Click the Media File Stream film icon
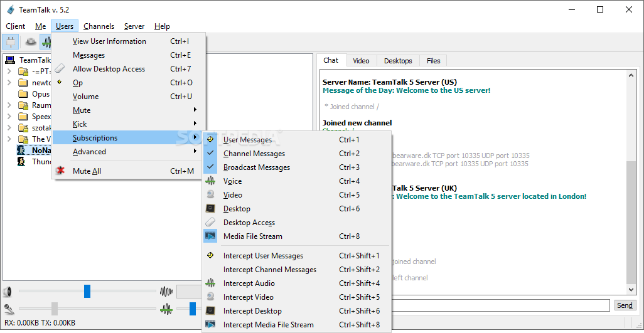Screen dimensions: 644x333 coord(210,236)
